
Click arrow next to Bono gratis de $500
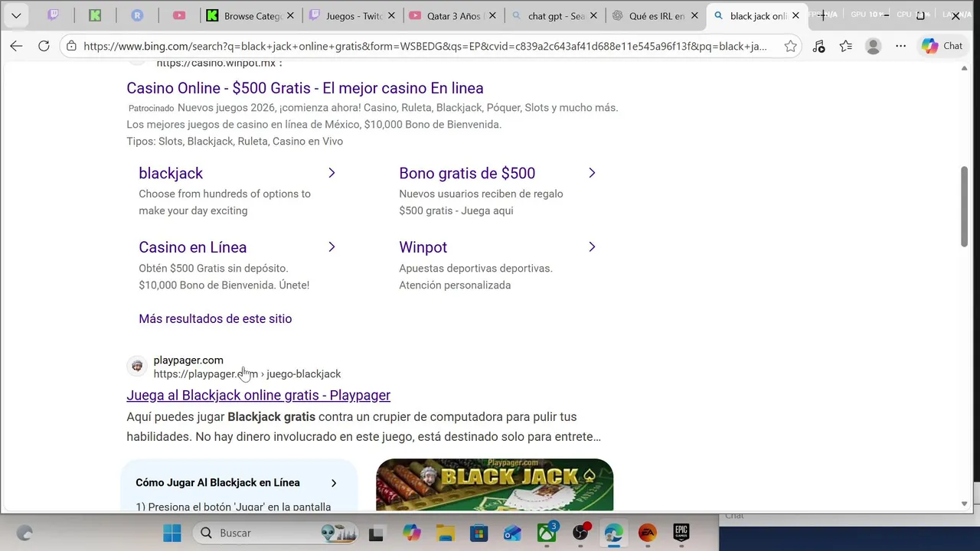click(x=592, y=173)
